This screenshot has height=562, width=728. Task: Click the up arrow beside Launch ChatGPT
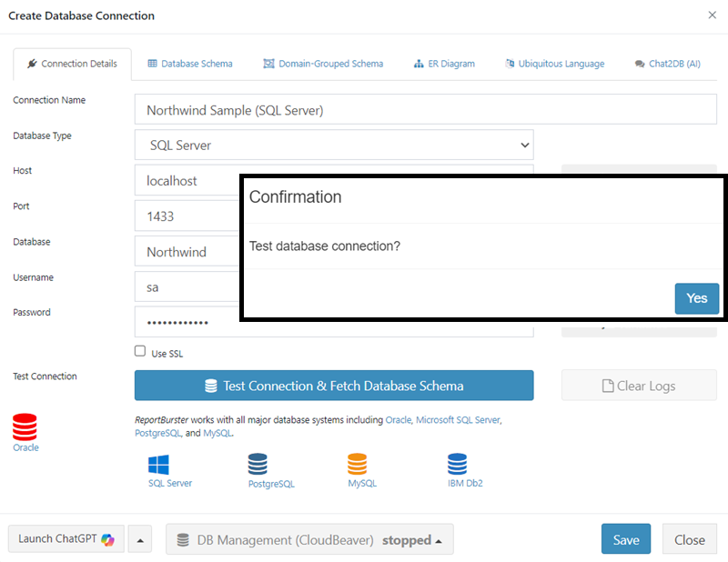[138, 538]
